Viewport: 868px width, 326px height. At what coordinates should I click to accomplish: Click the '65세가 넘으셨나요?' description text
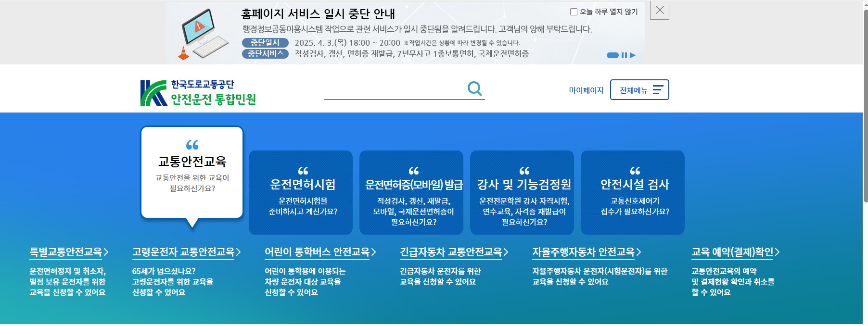(164, 271)
